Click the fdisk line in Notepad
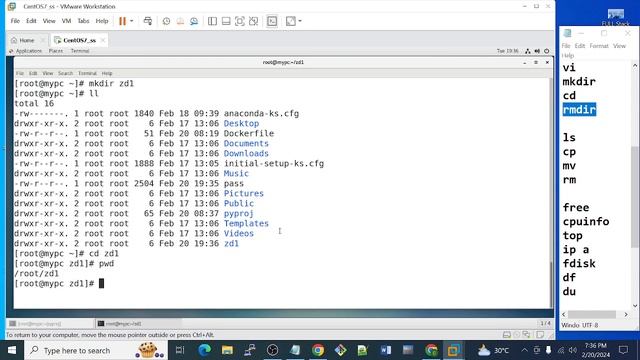Viewport: 640px width, 360px height. tap(579, 264)
